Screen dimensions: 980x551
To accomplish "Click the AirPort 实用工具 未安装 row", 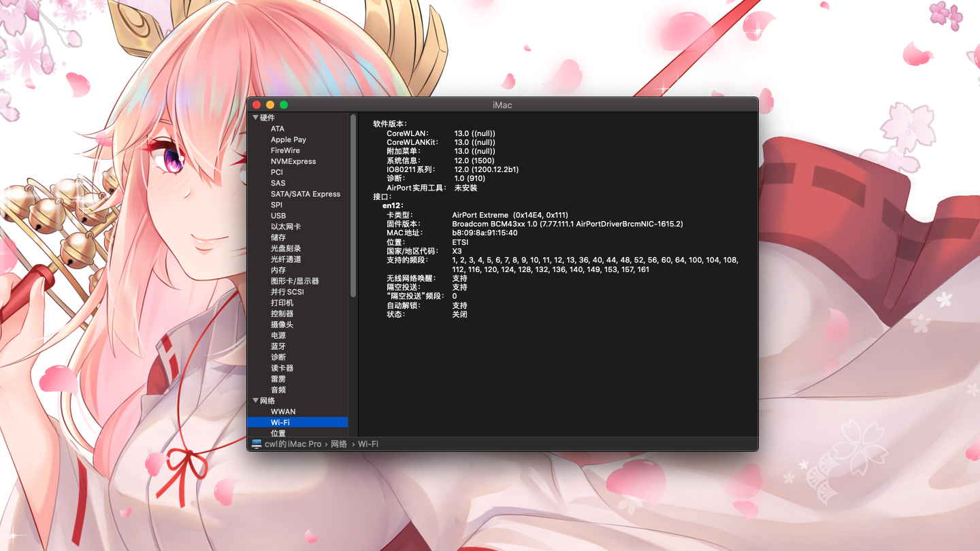I will 432,188.
